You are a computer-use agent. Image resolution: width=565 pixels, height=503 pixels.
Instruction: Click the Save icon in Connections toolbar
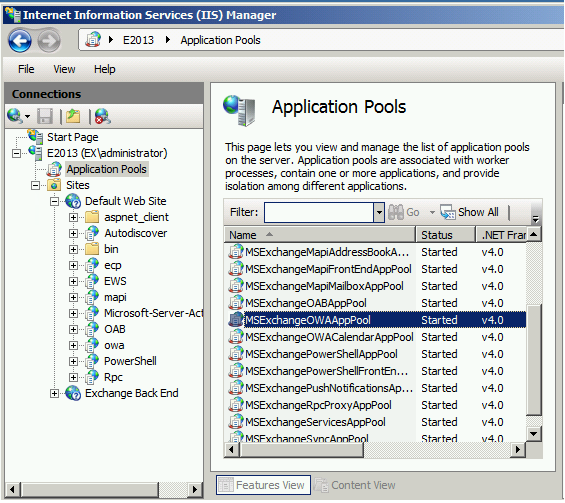point(45,116)
